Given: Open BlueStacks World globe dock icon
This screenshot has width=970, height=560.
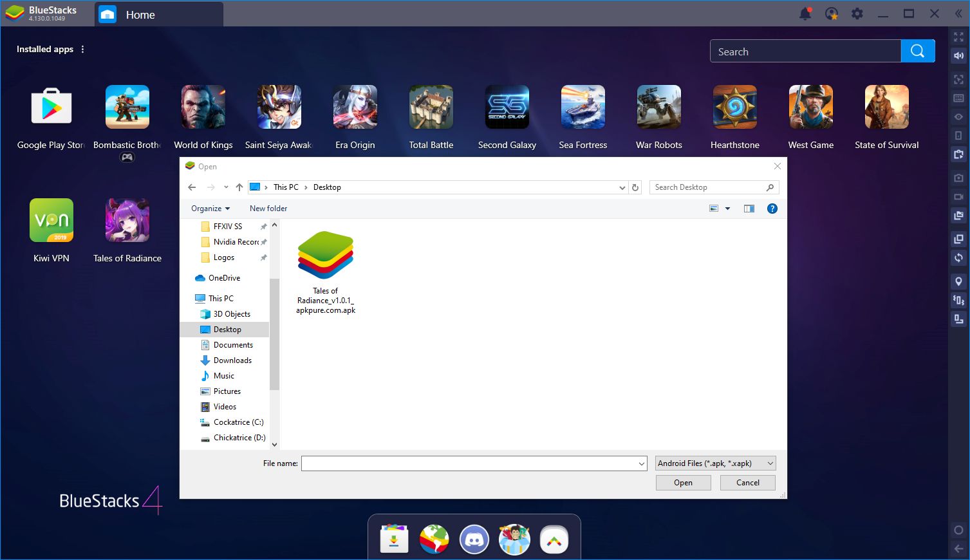Looking at the screenshot, I should tap(434, 539).
